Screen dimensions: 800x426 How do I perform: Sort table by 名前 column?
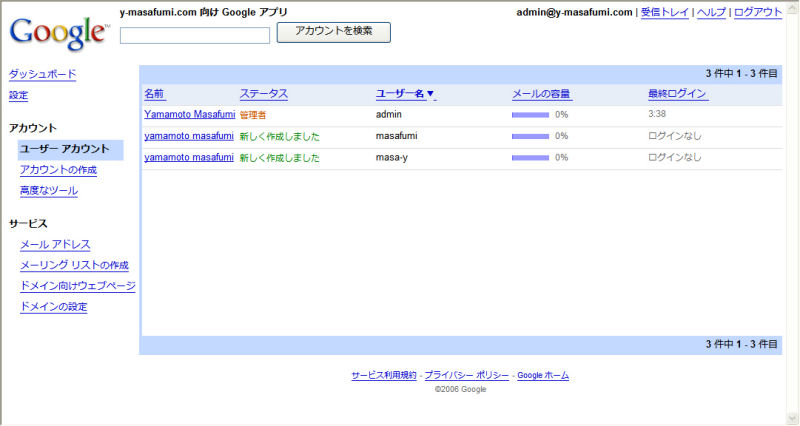154,94
